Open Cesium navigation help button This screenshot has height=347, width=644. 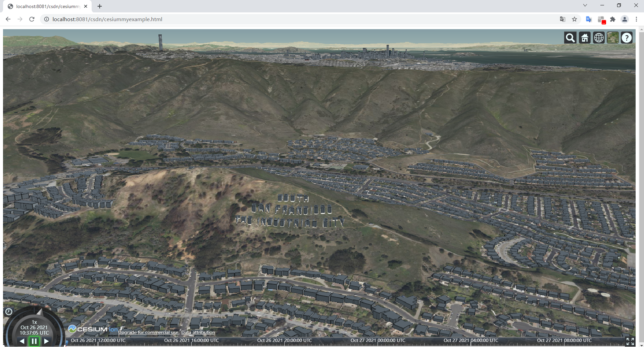point(627,38)
